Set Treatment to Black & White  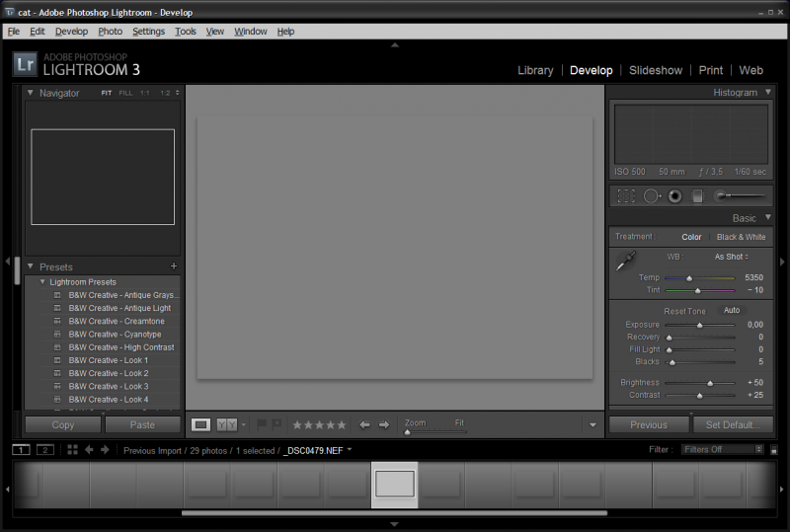[742, 237]
